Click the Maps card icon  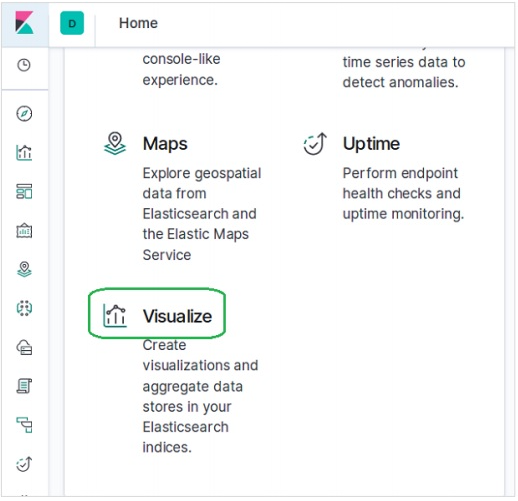tap(115, 144)
